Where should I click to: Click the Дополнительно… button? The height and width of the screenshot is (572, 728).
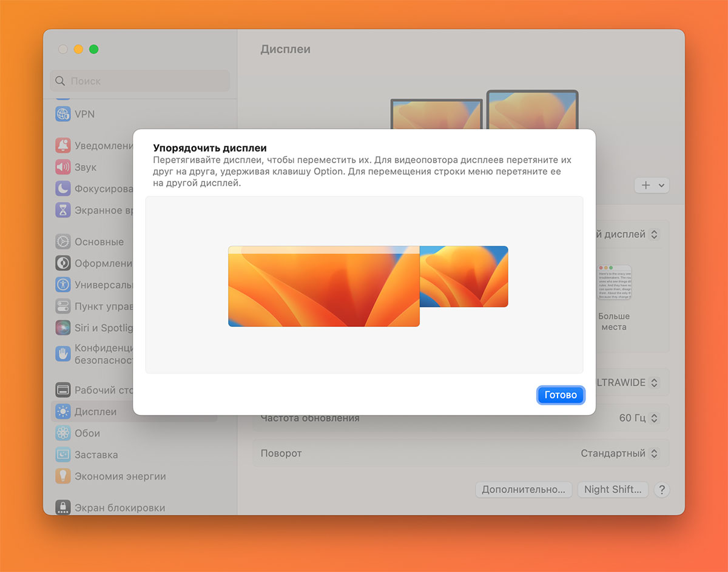[524, 490]
